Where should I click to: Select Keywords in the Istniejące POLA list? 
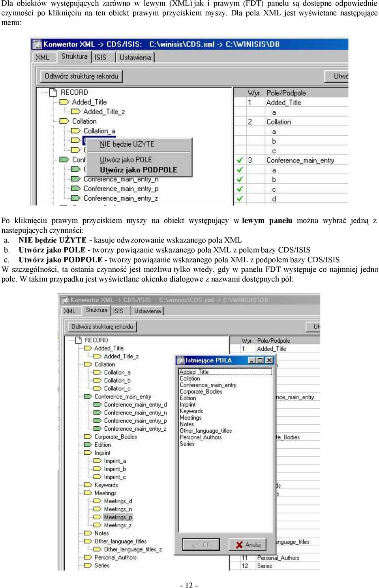191,411
